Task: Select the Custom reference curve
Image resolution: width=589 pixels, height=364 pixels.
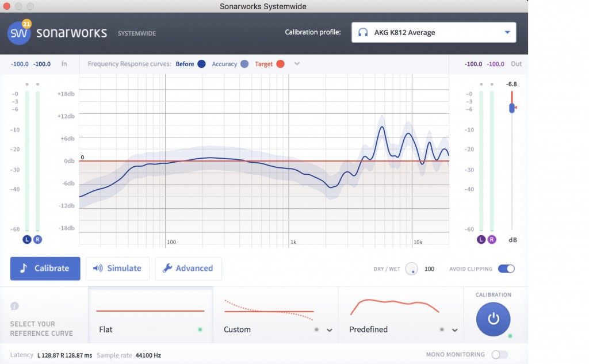Action: 276,315
